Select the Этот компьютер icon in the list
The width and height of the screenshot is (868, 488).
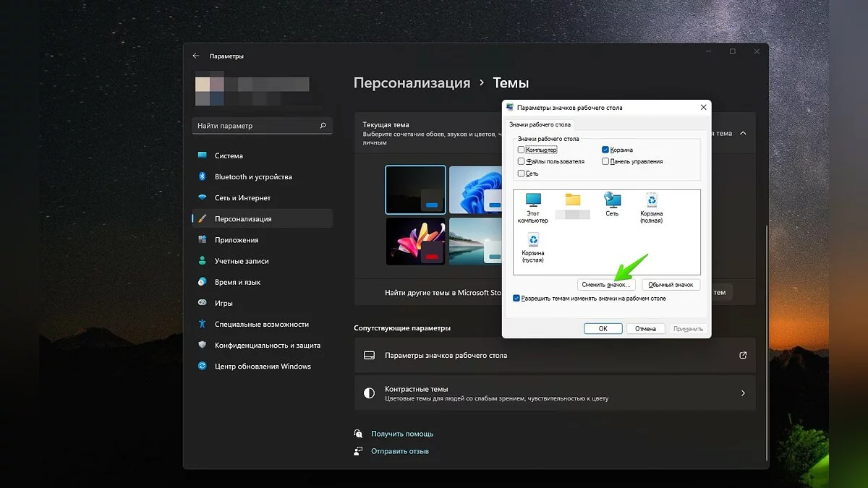tap(533, 207)
